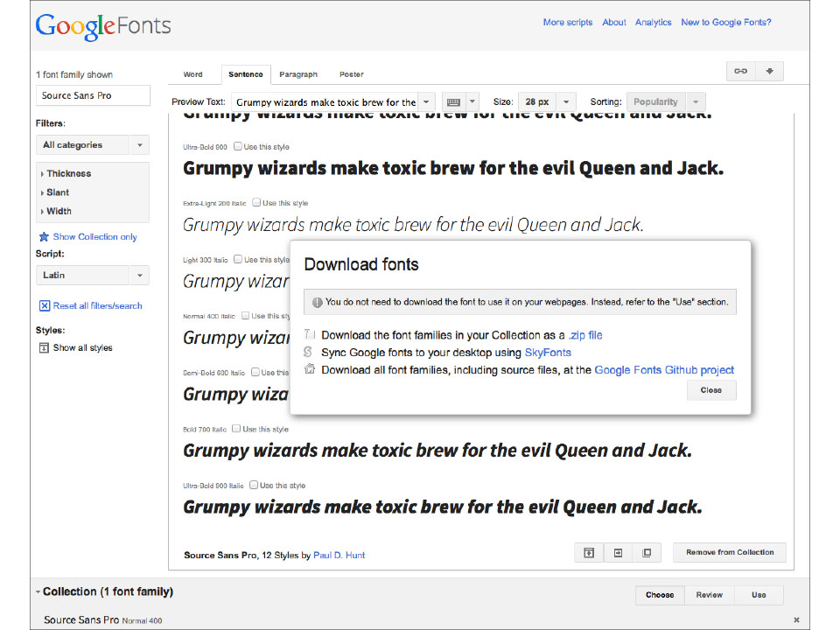Expand the Width filter
Image resolution: width=840 pixels, height=630 pixels.
56,211
